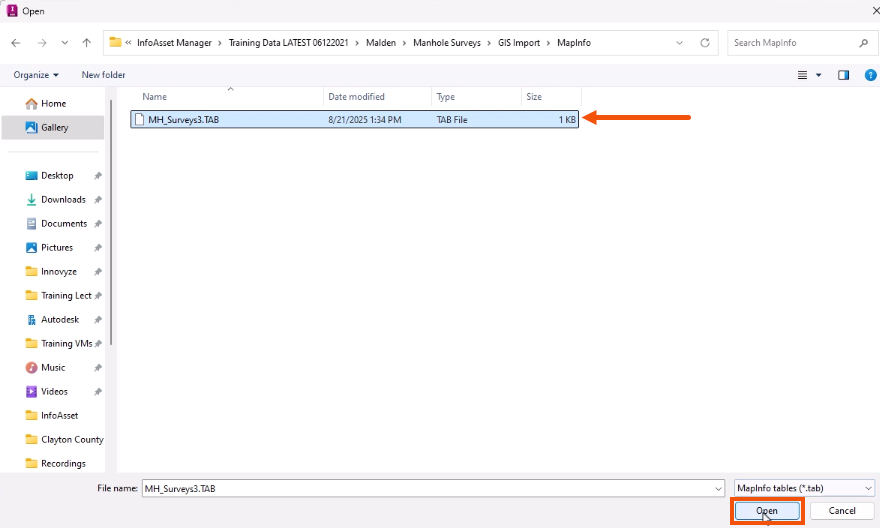Refresh the MapInfo folder listing
The width and height of the screenshot is (880, 528).
pyautogui.click(x=705, y=43)
